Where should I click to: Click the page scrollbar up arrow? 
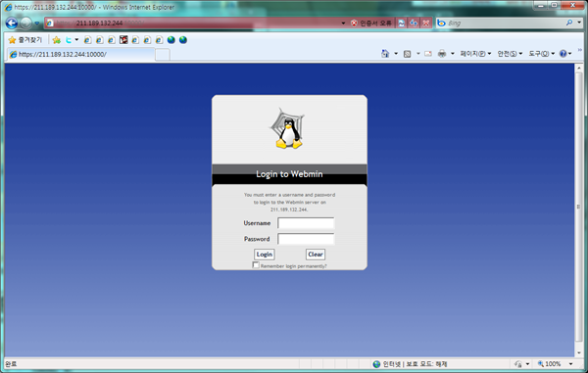pos(578,68)
